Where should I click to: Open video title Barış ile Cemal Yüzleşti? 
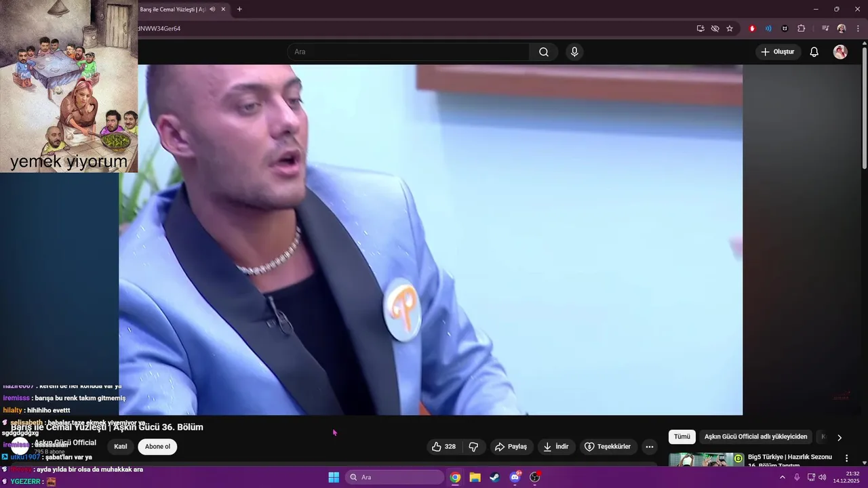pyautogui.click(x=107, y=427)
